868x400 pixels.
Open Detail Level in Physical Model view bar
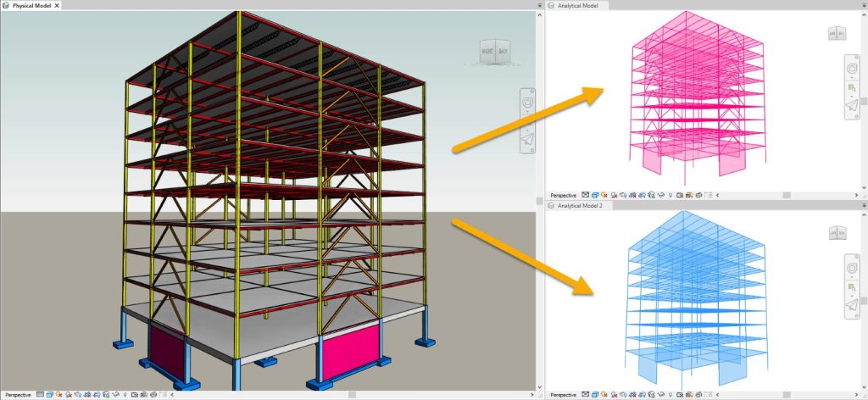tap(41, 394)
